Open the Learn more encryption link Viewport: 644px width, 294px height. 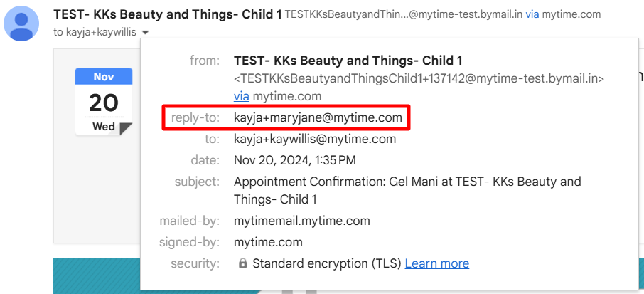tap(437, 263)
